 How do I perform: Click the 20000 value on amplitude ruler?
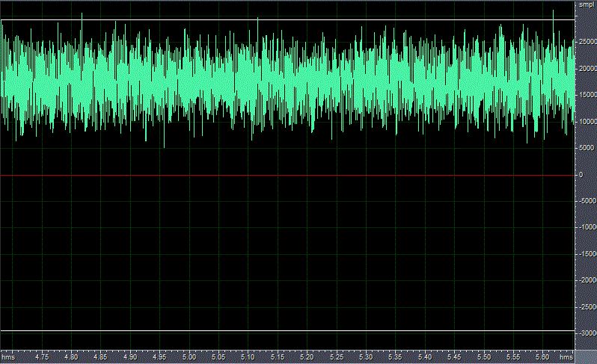586,69
